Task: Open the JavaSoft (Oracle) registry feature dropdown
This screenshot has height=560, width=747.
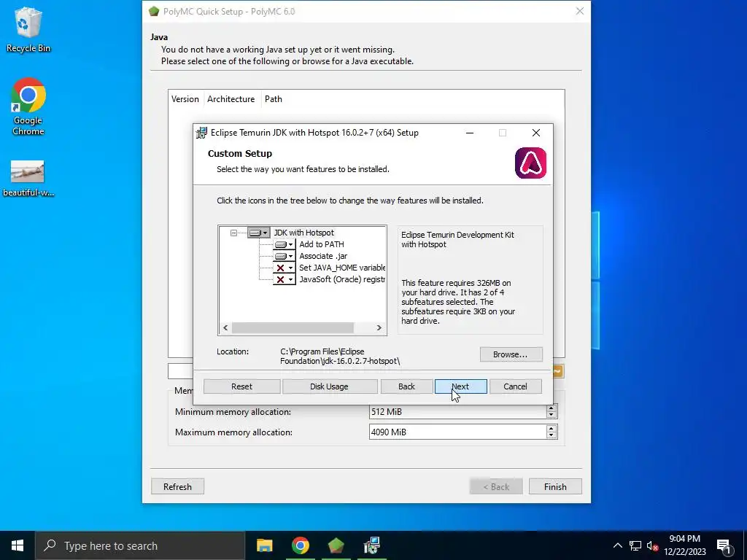Action: [x=284, y=279]
